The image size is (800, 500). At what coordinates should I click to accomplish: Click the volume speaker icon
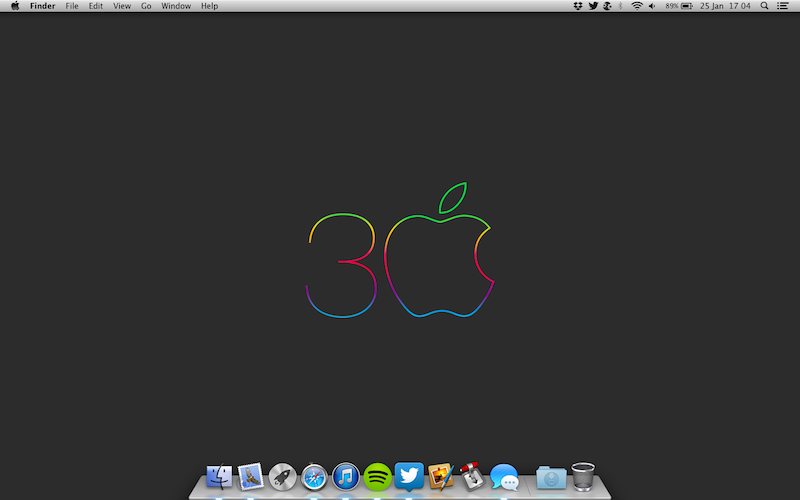click(x=652, y=6)
